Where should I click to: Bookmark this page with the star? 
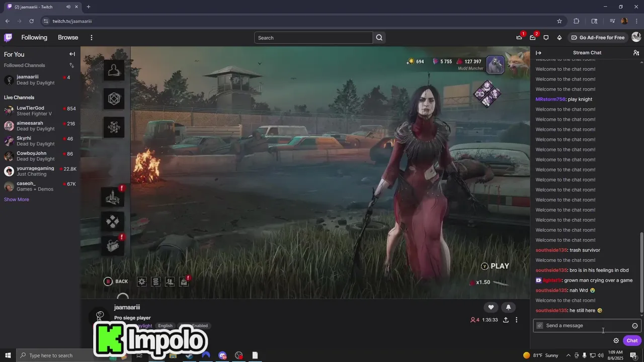point(559,21)
